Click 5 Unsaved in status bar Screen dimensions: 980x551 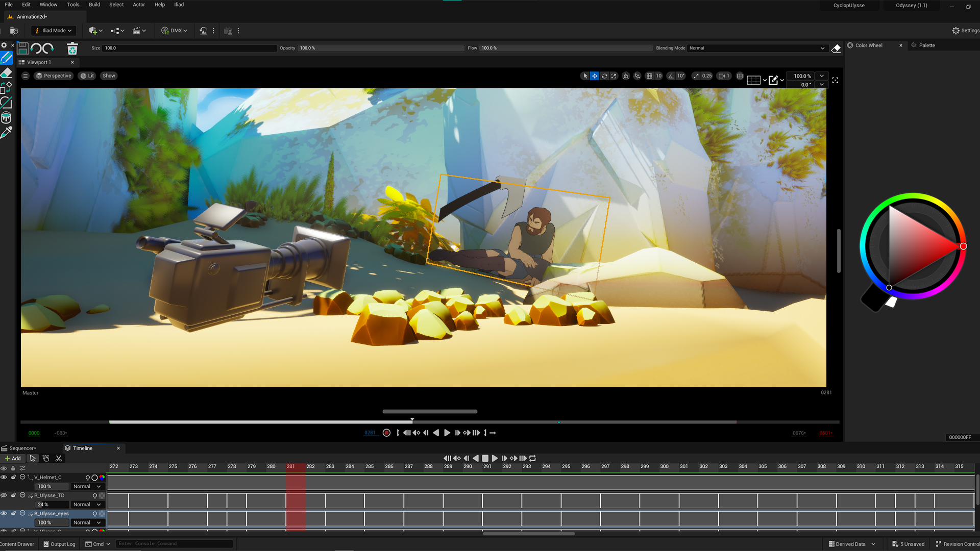pos(909,544)
